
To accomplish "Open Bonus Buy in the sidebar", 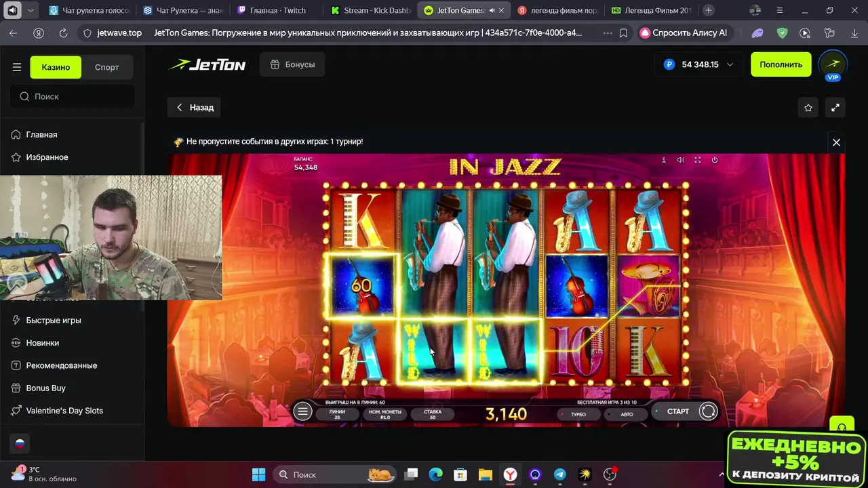I will 45,388.
